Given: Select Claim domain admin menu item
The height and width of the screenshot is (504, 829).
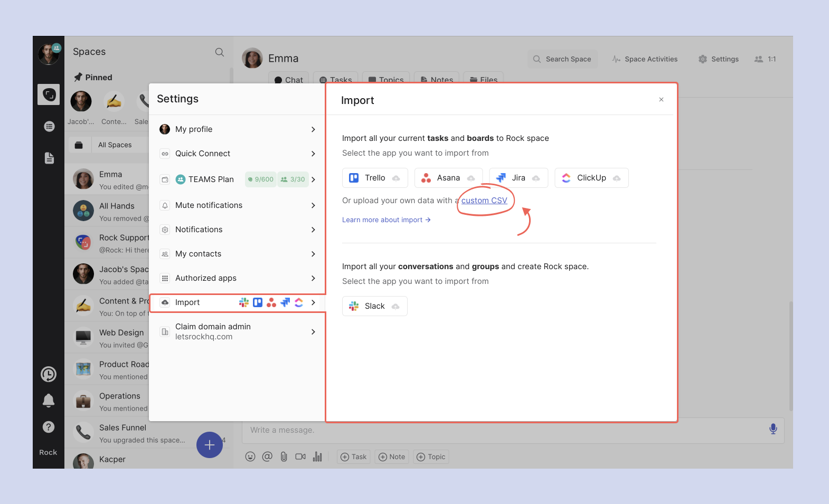Looking at the screenshot, I should click(237, 331).
